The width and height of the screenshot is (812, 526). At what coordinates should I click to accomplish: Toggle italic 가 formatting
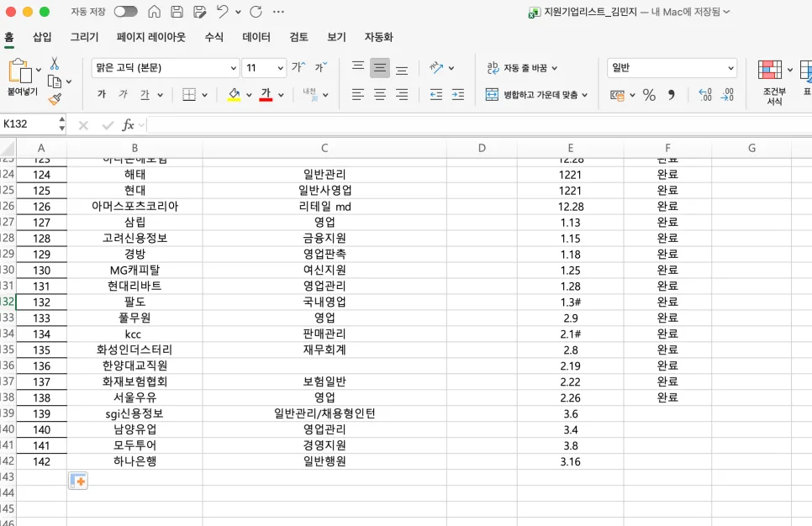124,94
